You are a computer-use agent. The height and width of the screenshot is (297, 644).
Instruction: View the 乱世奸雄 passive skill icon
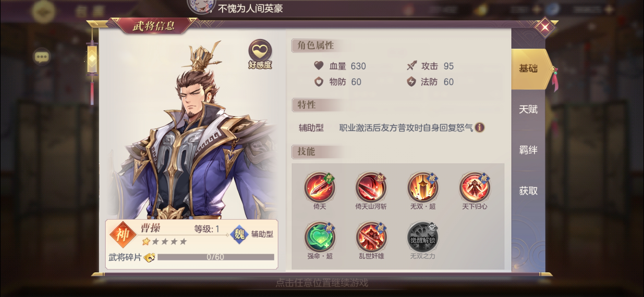371,237
